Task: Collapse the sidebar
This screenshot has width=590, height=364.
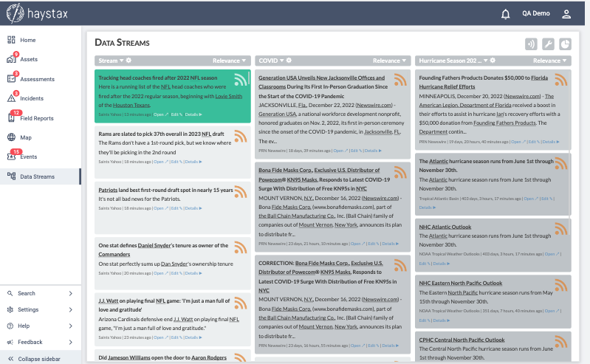Action: (x=40, y=358)
